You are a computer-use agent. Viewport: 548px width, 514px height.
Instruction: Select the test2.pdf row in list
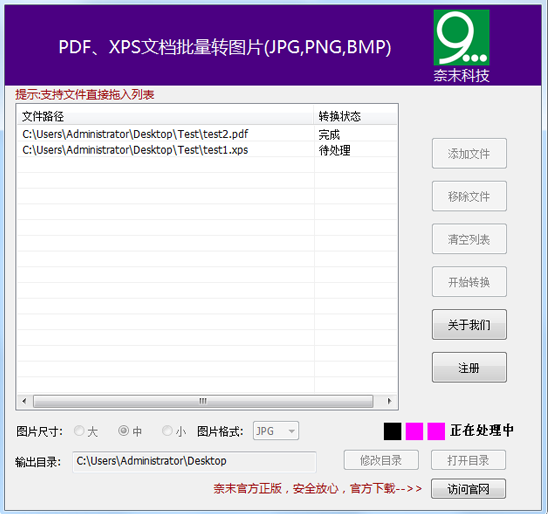click(207, 134)
